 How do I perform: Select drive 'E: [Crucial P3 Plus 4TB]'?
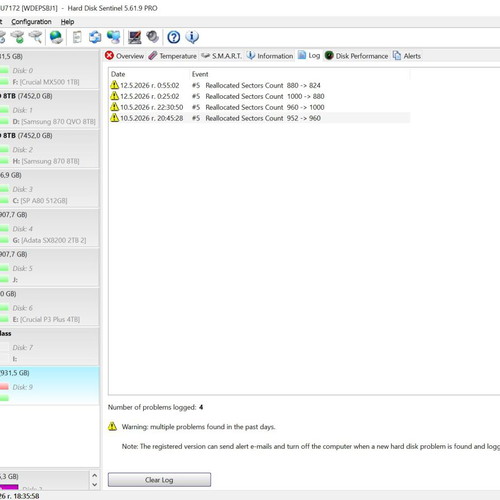tap(46, 319)
